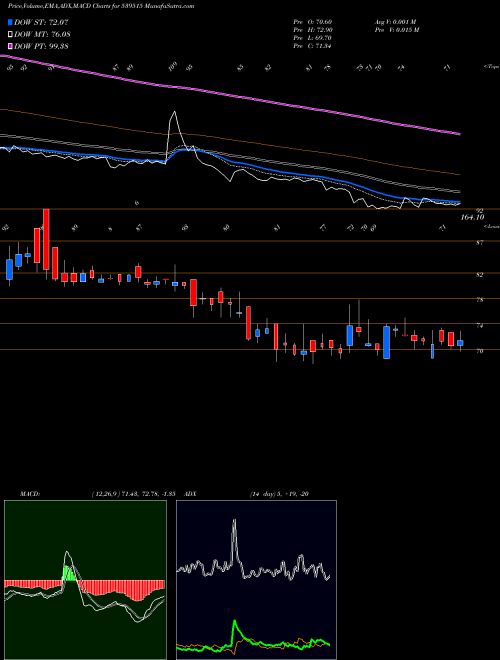The image size is (500, 660).
Task: Select the DOW MT: 76.08 label
Action: click(x=42, y=34)
